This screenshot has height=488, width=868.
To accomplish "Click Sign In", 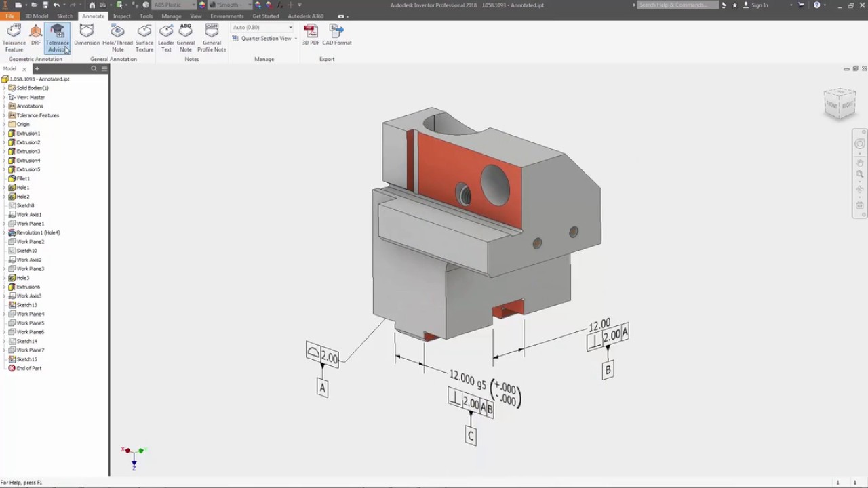I will (759, 5).
